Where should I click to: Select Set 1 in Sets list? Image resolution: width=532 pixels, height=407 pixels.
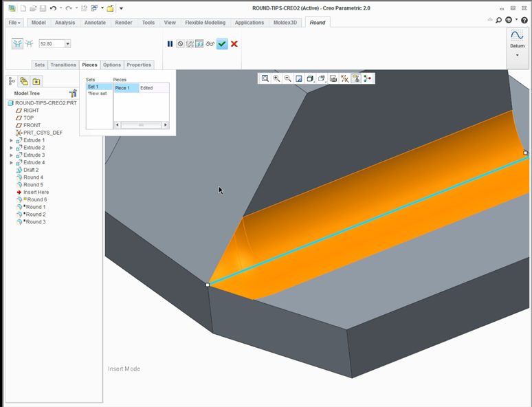click(99, 87)
